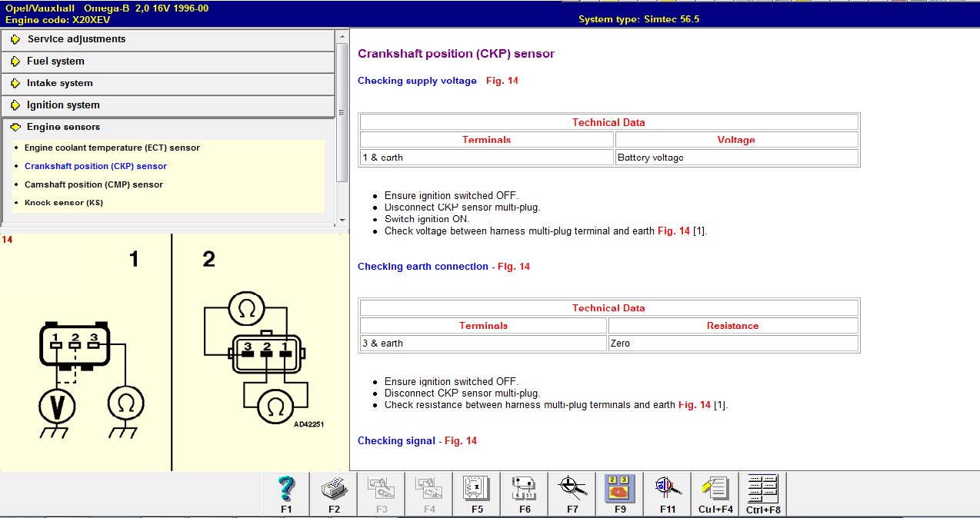Click Fig. 14 link beside Checking signal
This screenshot has height=518, width=980.
tap(460, 441)
